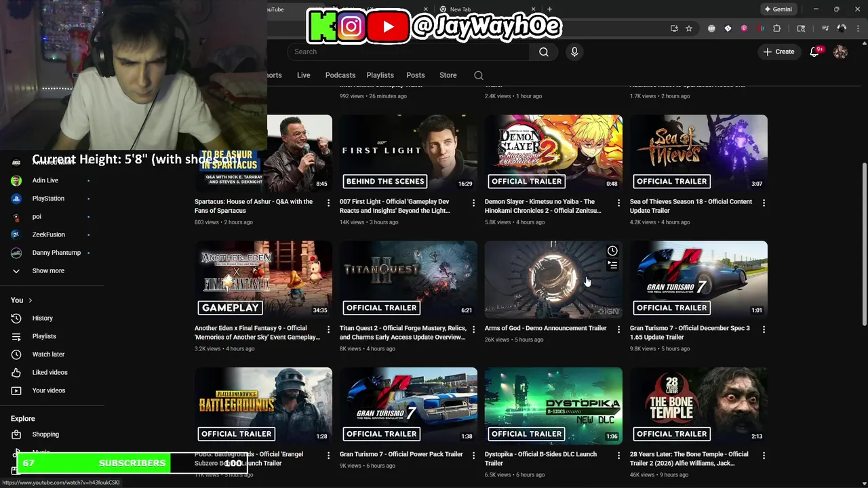Open Gran Turismo 7 Spec 3 thumbnail

click(698, 279)
